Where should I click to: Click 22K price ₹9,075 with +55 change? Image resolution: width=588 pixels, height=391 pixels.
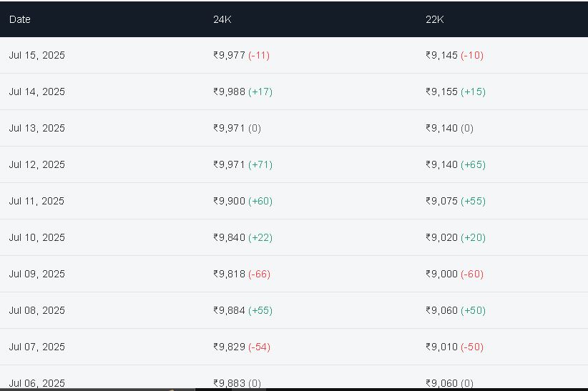click(x=456, y=201)
